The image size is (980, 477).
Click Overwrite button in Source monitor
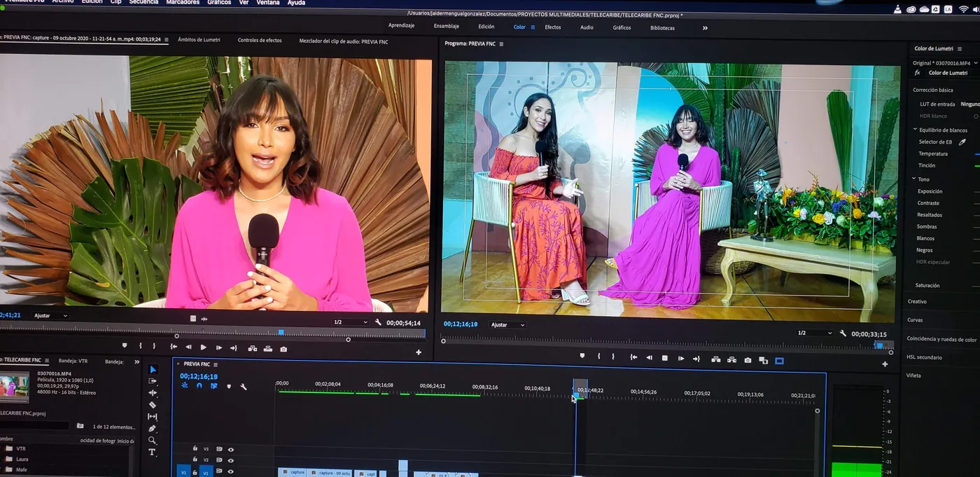pos(268,348)
